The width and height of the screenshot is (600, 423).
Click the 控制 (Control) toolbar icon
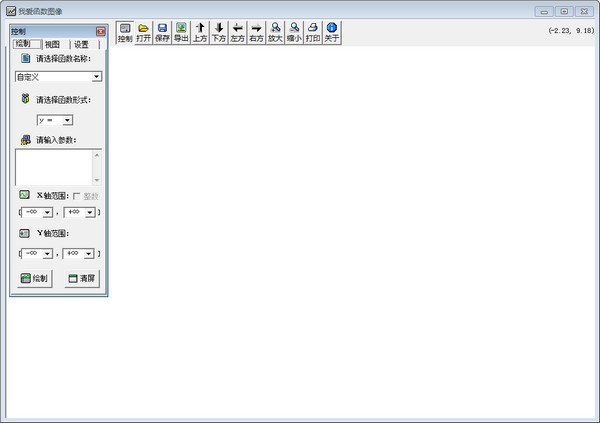(x=125, y=32)
